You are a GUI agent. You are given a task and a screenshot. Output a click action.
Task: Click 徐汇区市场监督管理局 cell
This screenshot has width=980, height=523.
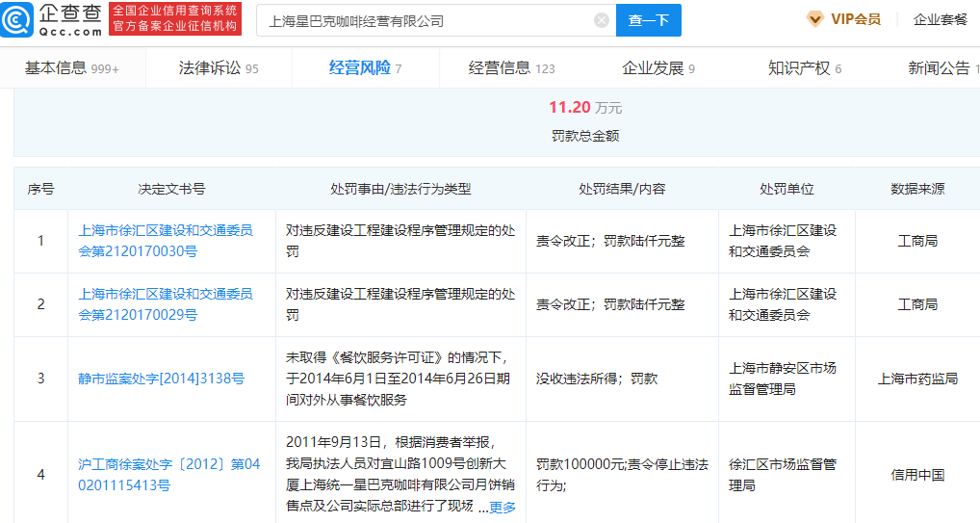[x=783, y=474]
